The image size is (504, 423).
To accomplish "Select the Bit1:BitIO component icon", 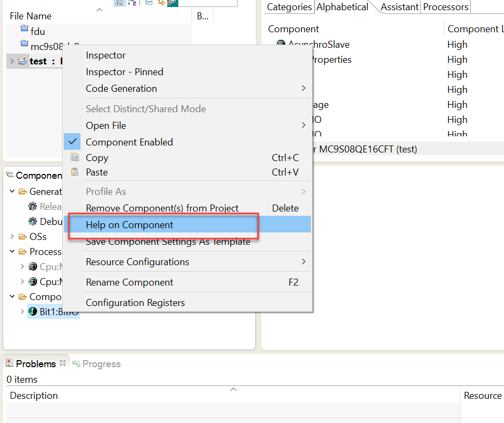I will (x=33, y=311).
